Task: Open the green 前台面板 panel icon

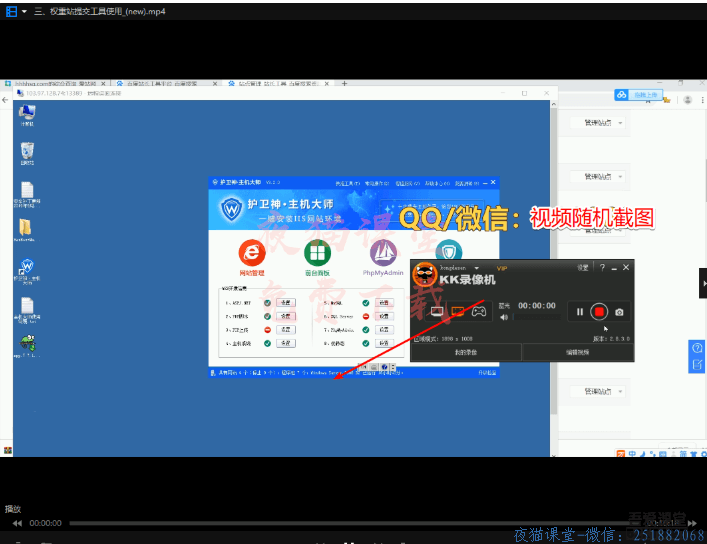Action: tap(317, 257)
